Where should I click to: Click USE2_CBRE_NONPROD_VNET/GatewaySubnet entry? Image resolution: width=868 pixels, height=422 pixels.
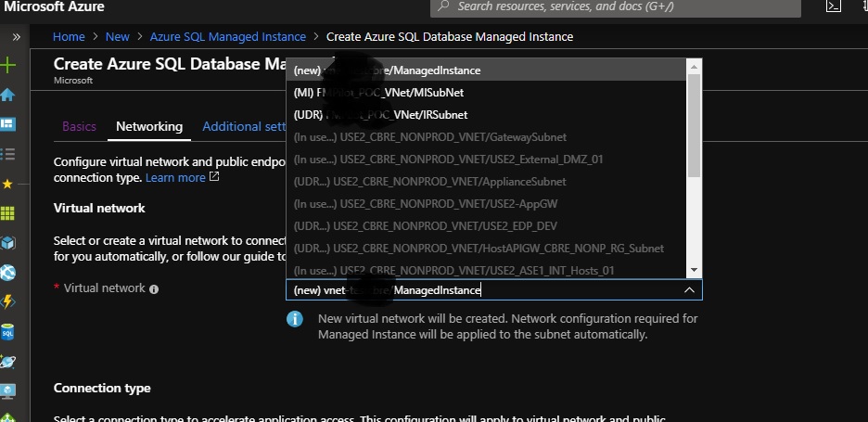[486, 136]
